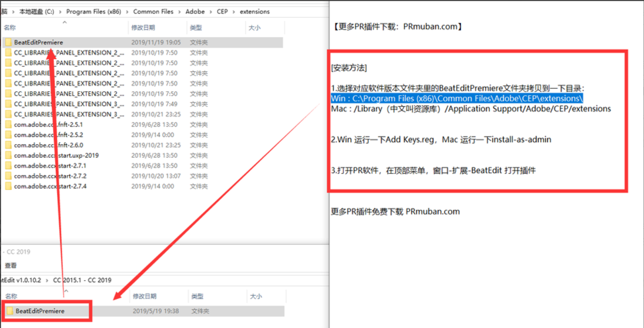This screenshot has width=644, height=328.
Task: Click the Mac /Library path line
Action: click(471, 109)
